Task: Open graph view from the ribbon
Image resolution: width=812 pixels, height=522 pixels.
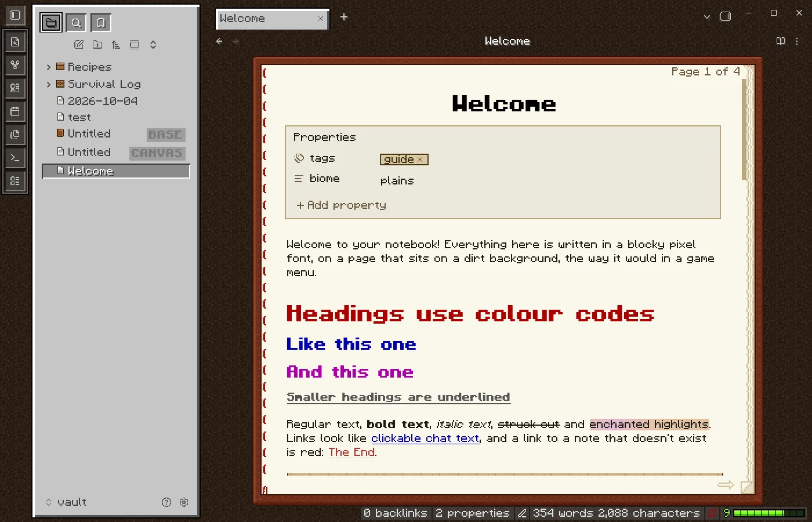Action: [x=15, y=65]
